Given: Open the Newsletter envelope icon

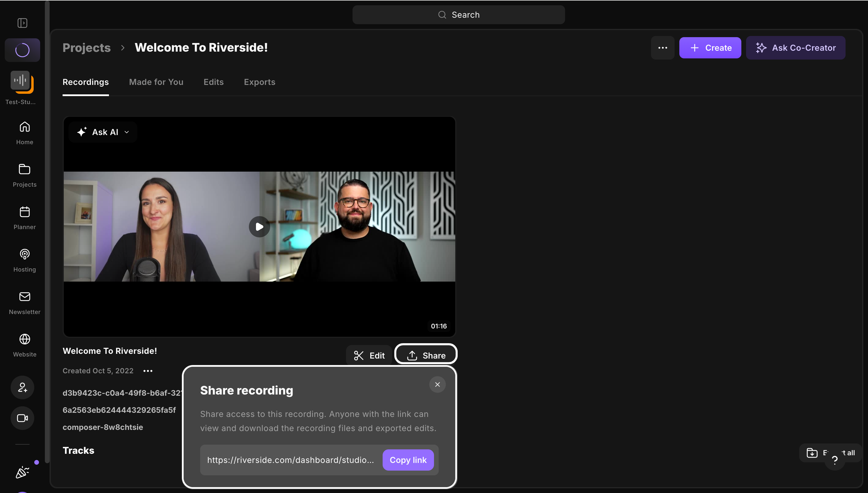Looking at the screenshot, I should click(25, 297).
